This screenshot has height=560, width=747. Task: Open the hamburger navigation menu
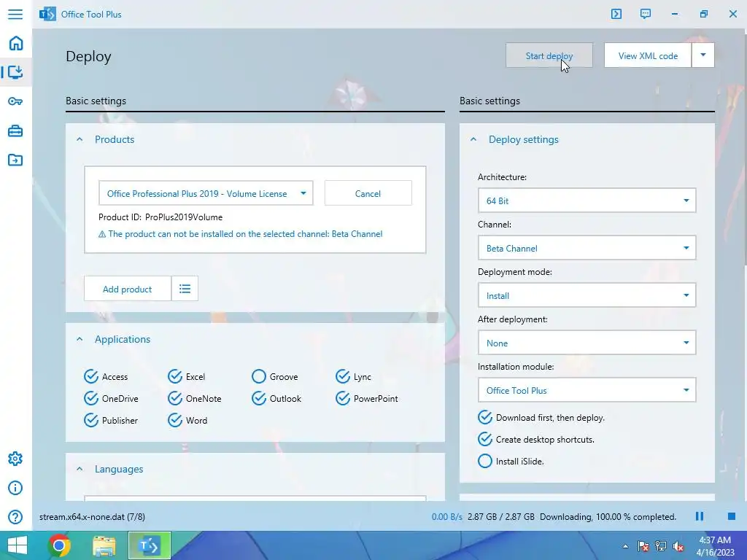coord(15,14)
